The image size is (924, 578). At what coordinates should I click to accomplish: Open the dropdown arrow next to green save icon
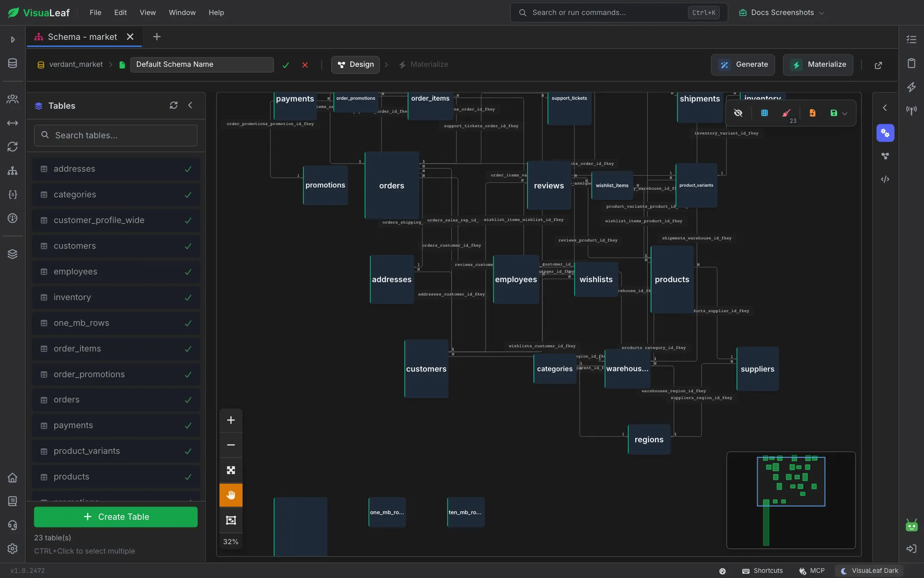pos(845,113)
